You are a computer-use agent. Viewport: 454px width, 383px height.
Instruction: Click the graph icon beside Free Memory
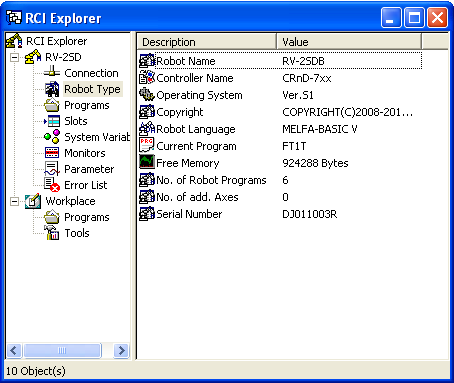pyautogui.click(x=147, y=162)
